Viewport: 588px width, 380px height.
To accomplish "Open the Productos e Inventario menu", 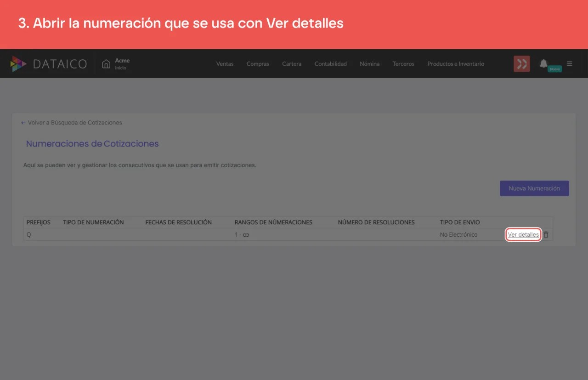I will click(456, 64).
